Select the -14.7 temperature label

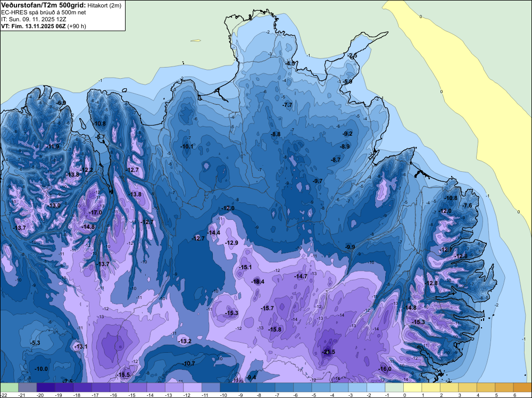(x=301, y=276)
